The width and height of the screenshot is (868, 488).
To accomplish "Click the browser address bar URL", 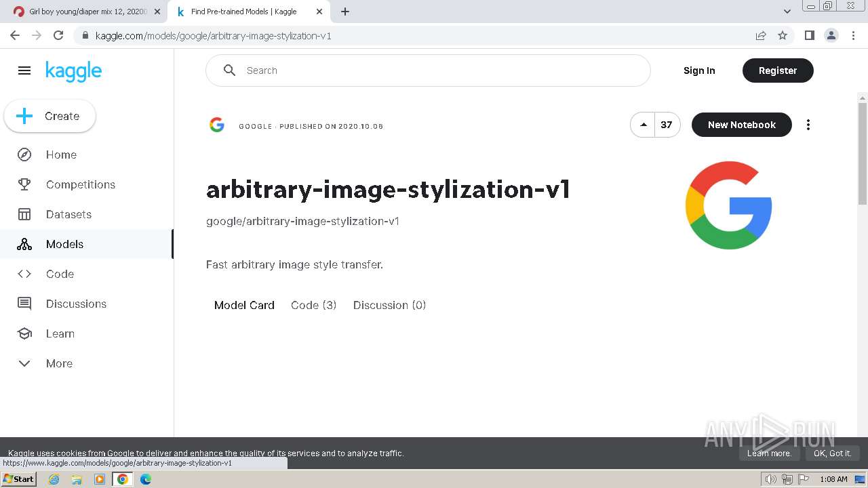I will [x=213, y=36].
